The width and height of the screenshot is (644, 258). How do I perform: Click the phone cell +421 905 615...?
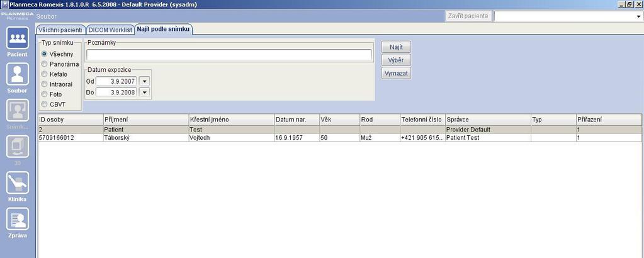pos(422,138)
